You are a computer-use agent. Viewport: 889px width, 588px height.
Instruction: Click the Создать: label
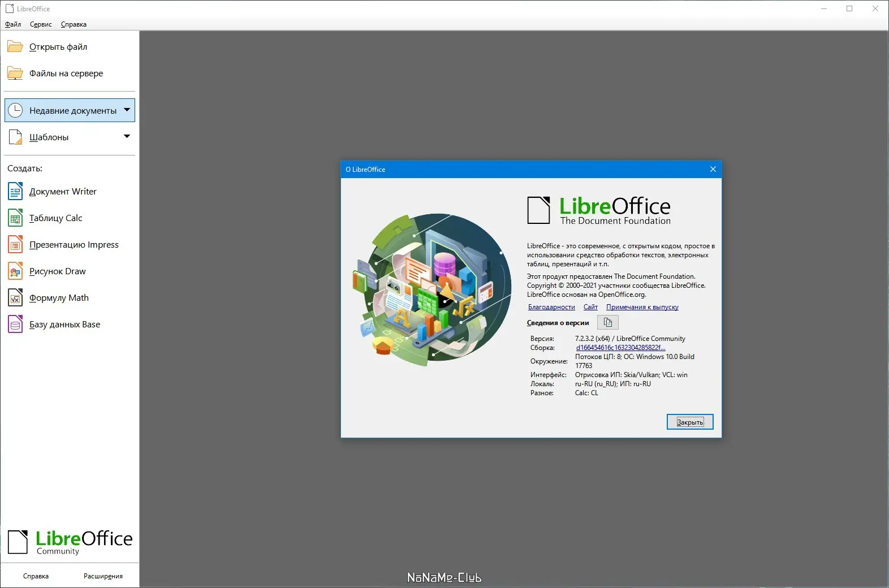[x=25, y=168]
